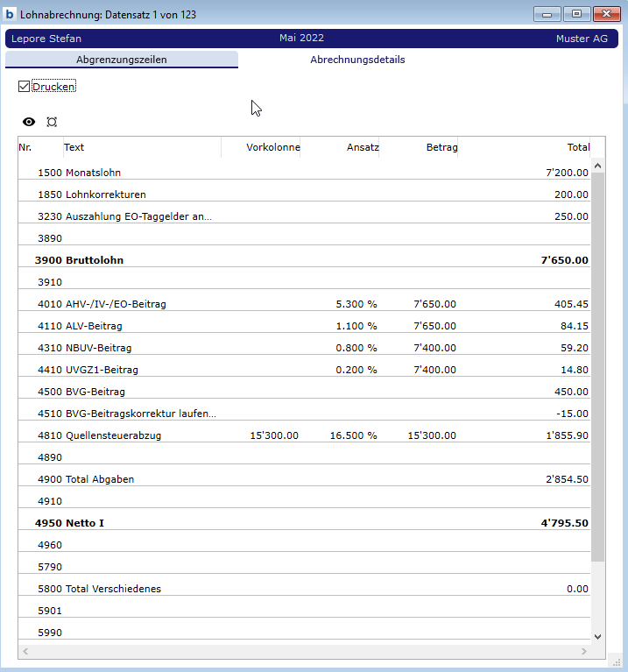Image resolution: width=628 pixels, height=672 pixels.
Task: Click the fit-to-frame icon beside the eye
Action: click(x=52, y=122)
